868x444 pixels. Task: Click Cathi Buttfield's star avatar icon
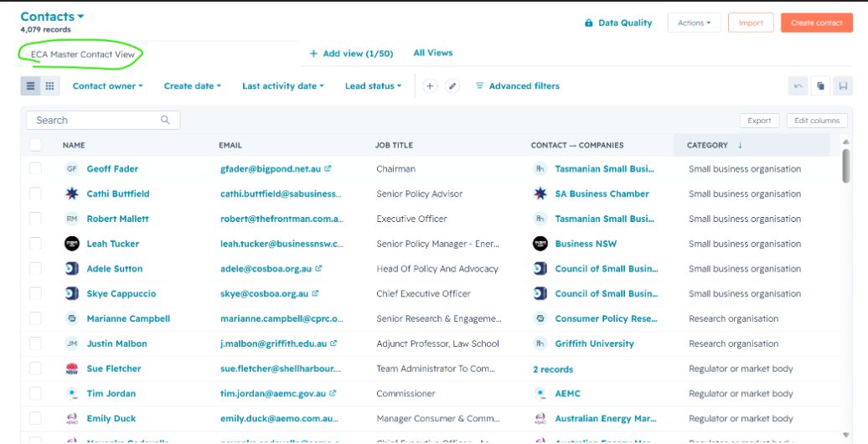pyautogui.click(x=72, y=194)
